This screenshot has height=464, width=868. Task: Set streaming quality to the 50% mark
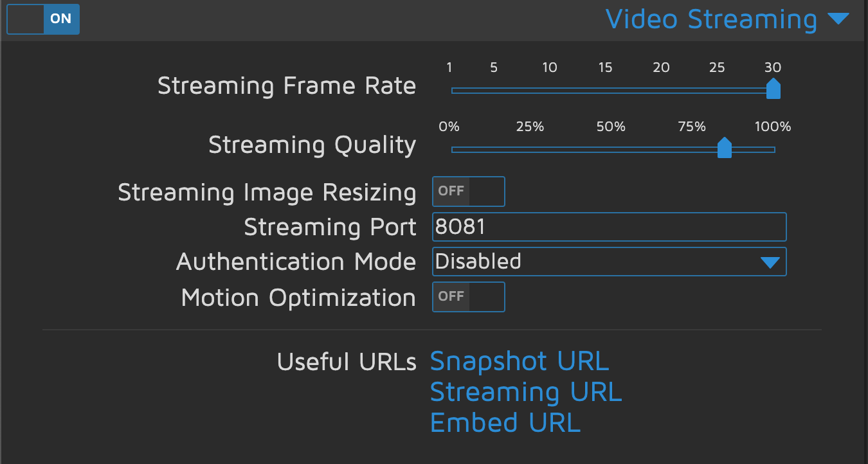tap(611, 150)
